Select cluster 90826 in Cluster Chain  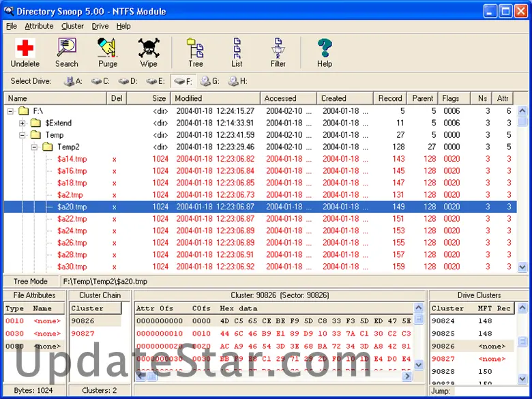95,321
